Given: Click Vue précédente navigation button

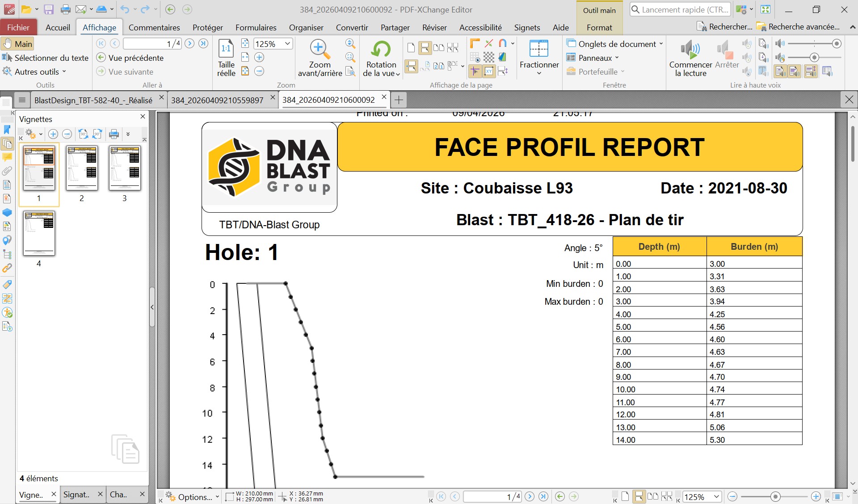Looking at the screenshot, I should 131,58.
